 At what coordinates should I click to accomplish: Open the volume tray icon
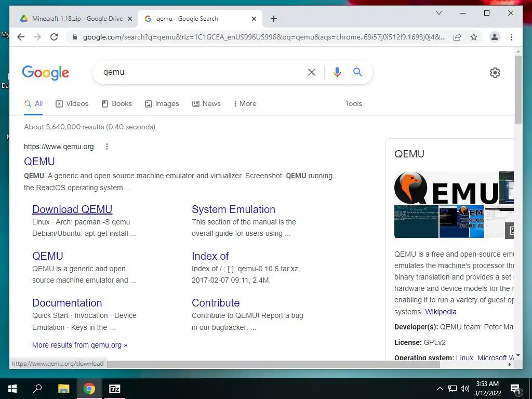pos(465,389)
